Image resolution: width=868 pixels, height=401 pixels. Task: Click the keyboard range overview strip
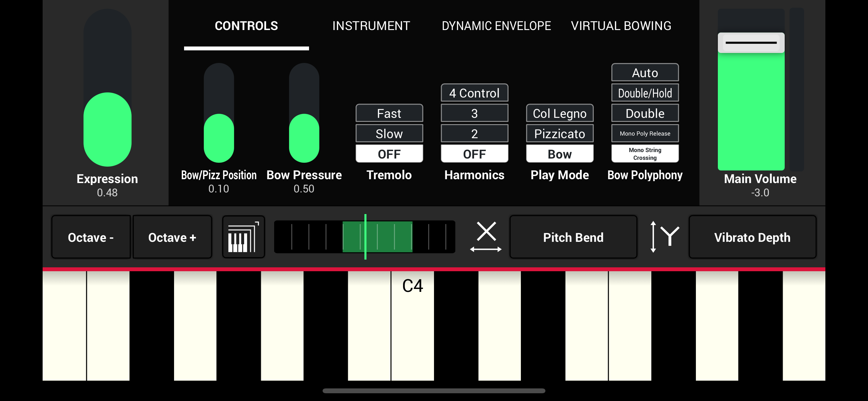[365, 237]
